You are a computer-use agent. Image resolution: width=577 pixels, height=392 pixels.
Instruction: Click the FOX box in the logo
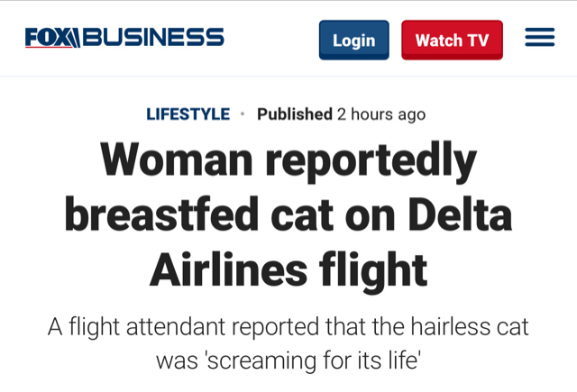(53, 38)
